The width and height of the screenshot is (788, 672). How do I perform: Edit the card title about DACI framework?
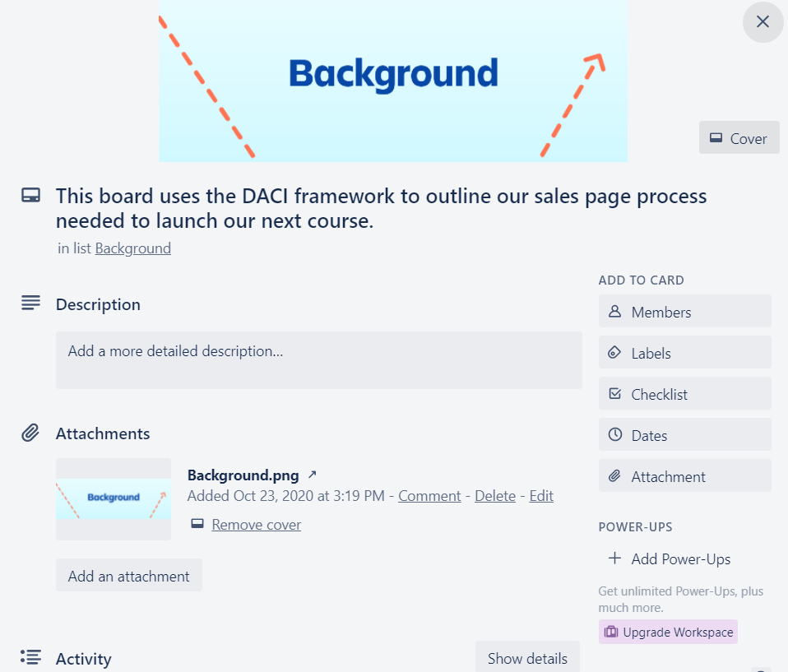pyautogui.click(x=381, y=208)
